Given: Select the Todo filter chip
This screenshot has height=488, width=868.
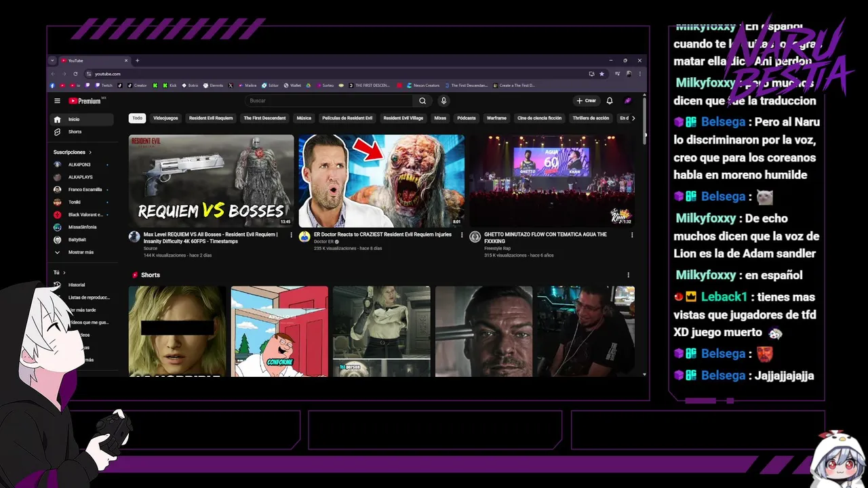Looking at the screenshot, I should (x=138, y=118).
